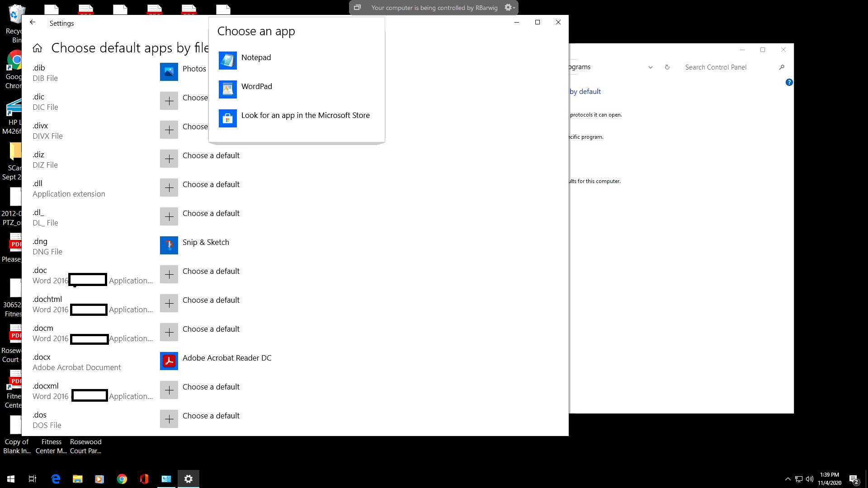Click plus button beside .dll extension

(169, 188)
